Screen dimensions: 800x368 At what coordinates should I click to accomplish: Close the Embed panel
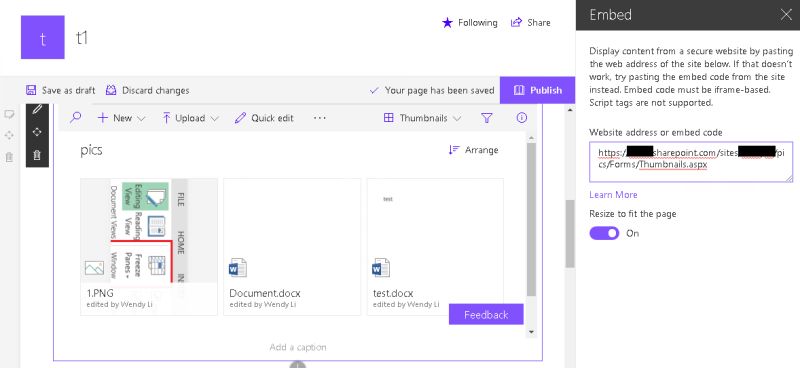[786, 15]
